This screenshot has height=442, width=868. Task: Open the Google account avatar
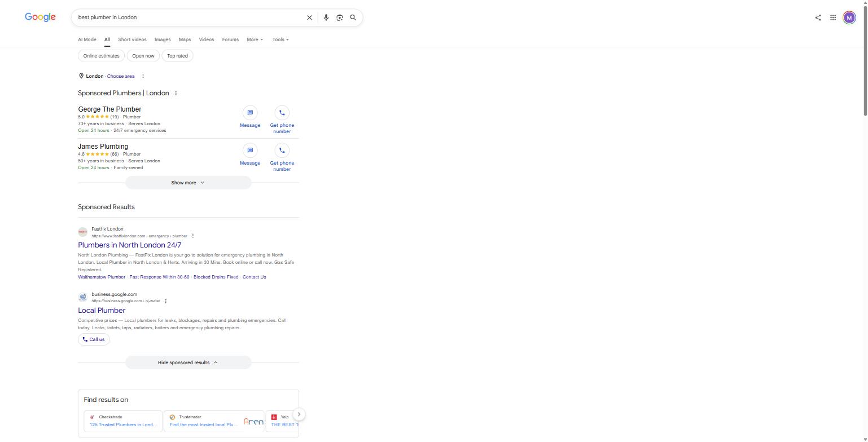[x=849, y=17]
